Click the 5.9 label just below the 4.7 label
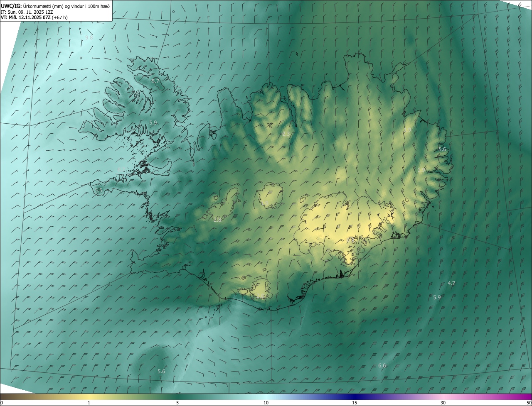The width and height of the screenshot is (532, 406). [x=437, y=297]
